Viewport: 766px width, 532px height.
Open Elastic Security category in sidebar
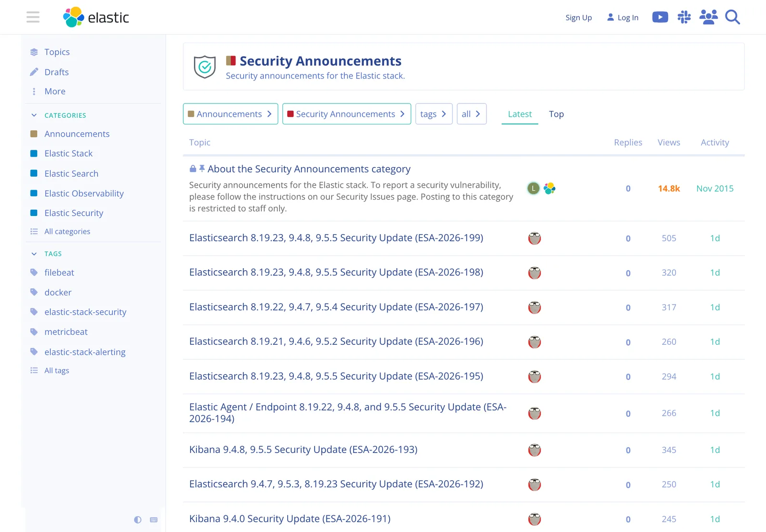point(74,213)
